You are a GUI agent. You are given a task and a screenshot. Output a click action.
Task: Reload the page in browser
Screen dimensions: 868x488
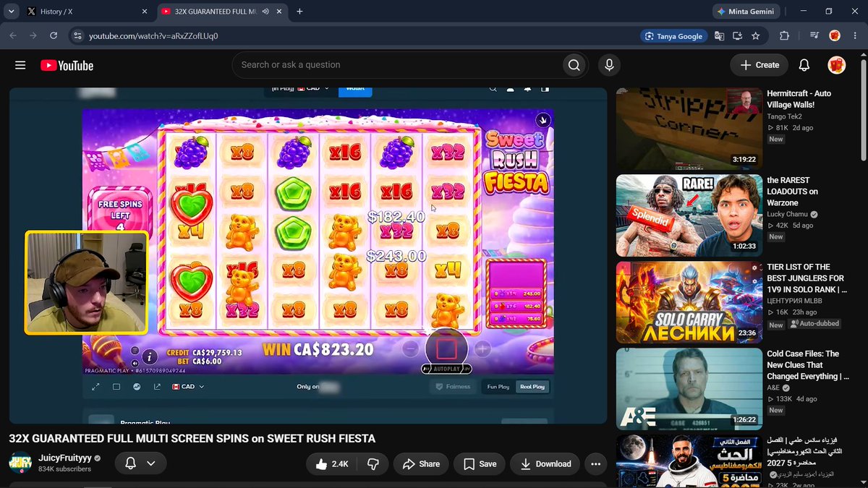(54, 35)
